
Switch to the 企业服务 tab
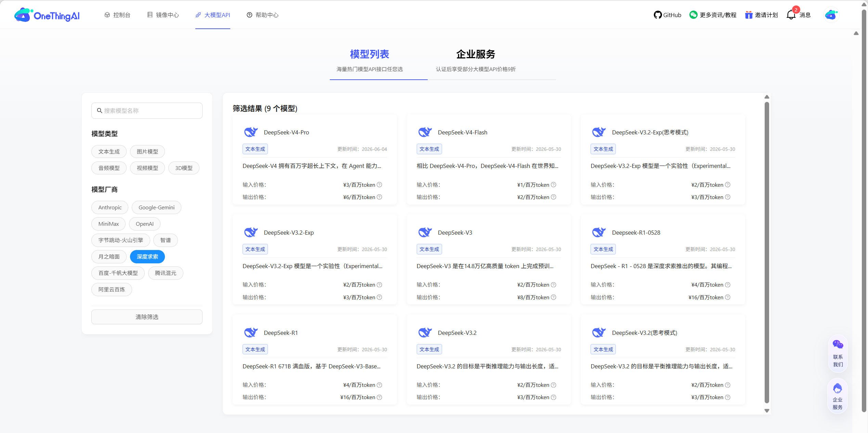pos(476,60)
